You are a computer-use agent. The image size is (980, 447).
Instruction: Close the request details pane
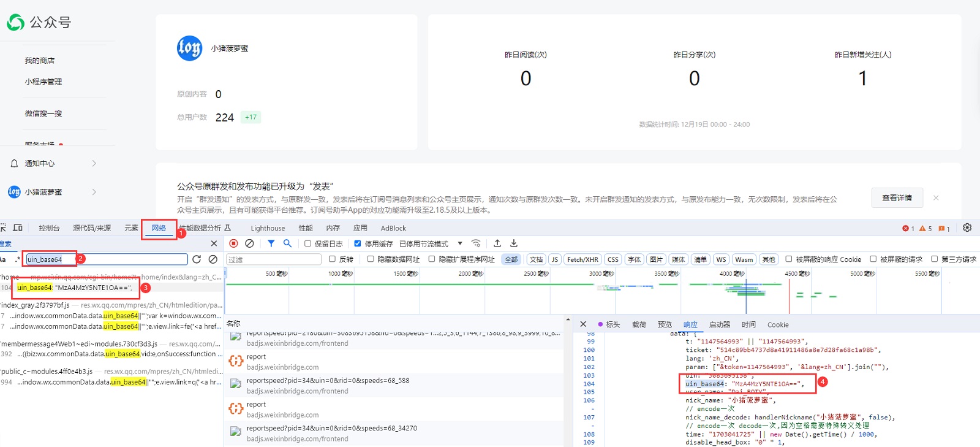[583, 324]
